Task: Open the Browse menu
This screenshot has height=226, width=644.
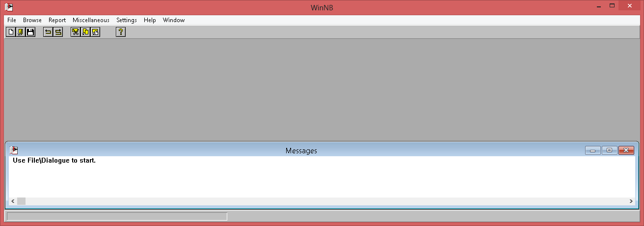Action: click(x=32, y=20)
